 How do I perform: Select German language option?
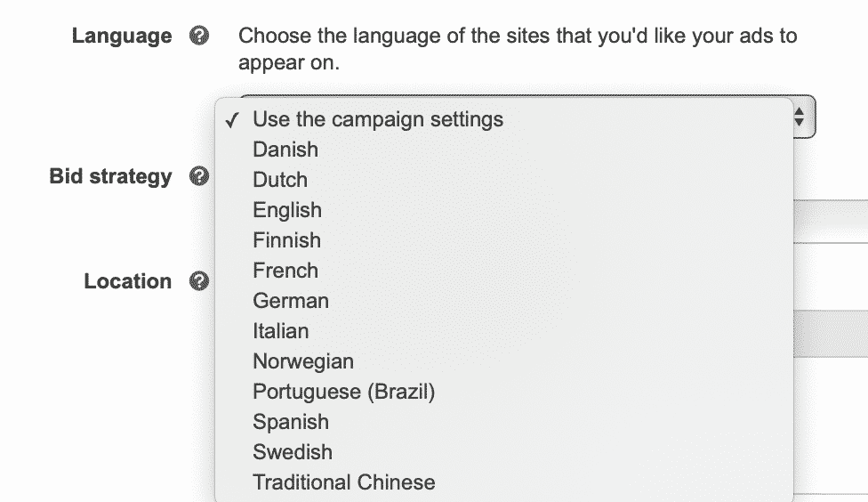point(504,301)
